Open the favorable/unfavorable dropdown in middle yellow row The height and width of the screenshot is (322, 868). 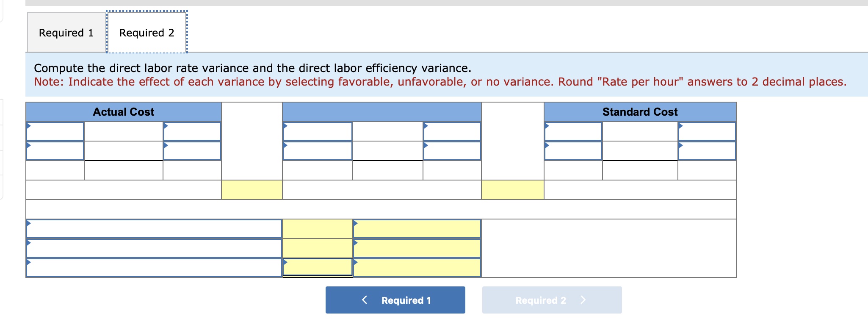(x=417, y=248)
